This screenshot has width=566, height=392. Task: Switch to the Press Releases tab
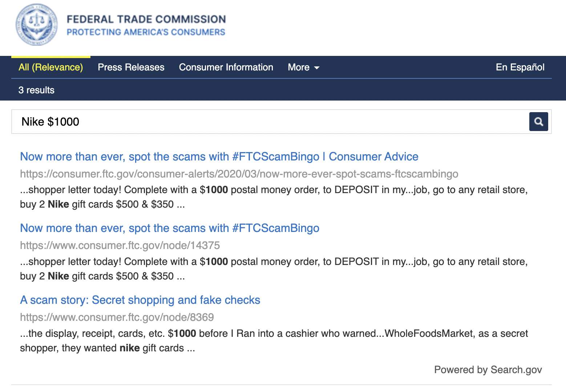click(131, 68)
